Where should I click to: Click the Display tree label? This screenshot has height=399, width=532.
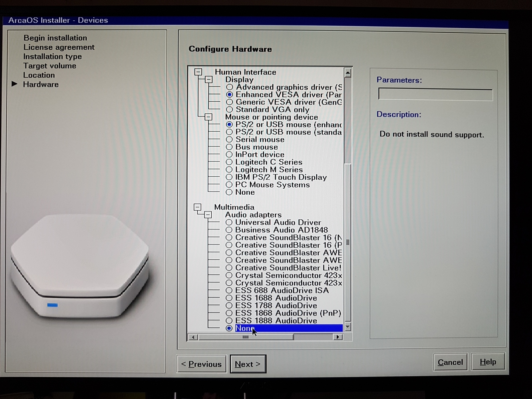[239, 79]
